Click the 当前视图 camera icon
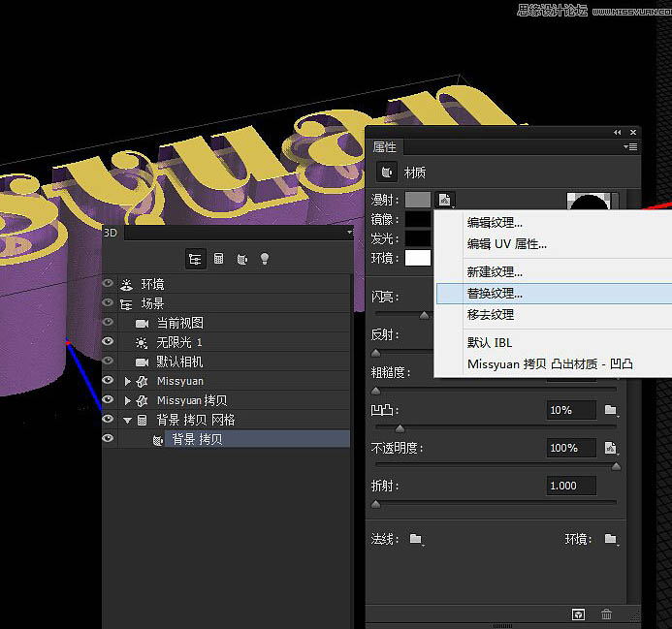672x629 pixels. coord(142,324)
